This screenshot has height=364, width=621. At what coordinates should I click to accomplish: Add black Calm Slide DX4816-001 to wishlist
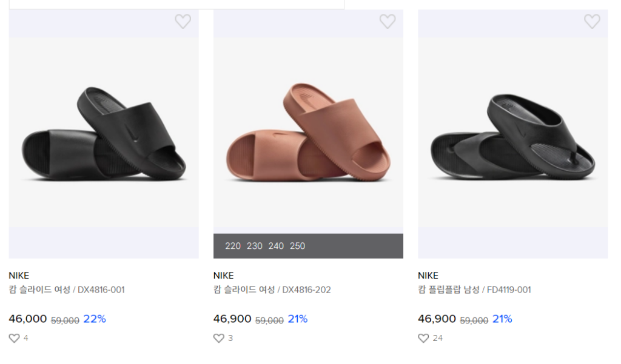183,22
